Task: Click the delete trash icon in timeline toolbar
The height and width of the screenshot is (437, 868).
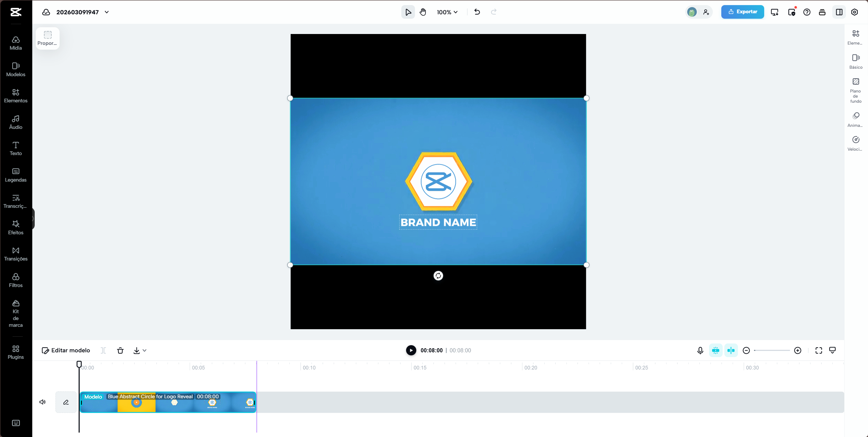Action: point(120,350)
